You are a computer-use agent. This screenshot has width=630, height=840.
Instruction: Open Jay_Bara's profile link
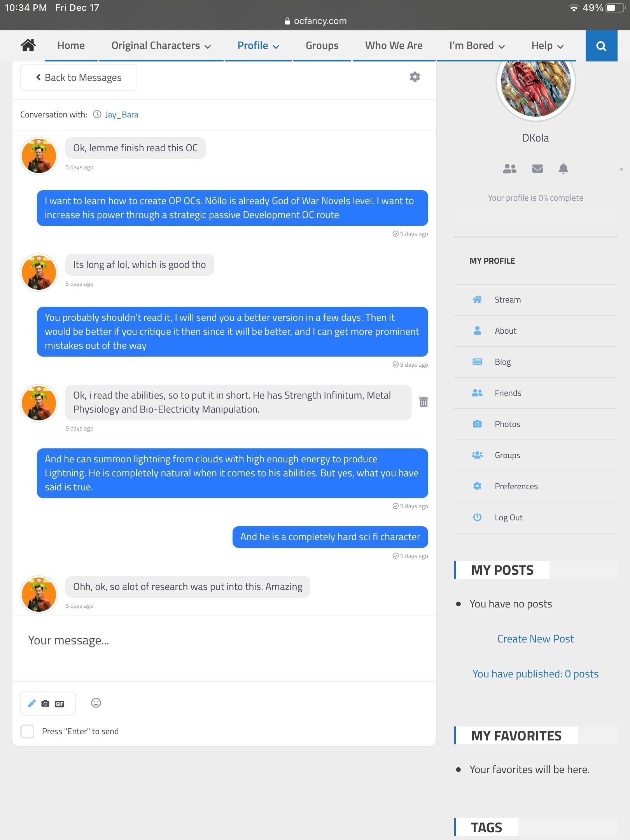pyautogui.click(x=122, y=115)
